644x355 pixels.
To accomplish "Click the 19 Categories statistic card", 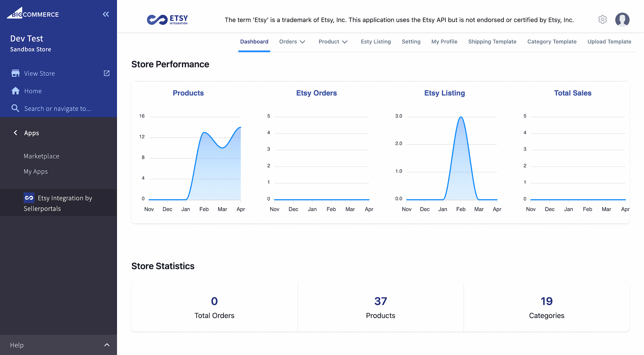I will pos(547,307).
